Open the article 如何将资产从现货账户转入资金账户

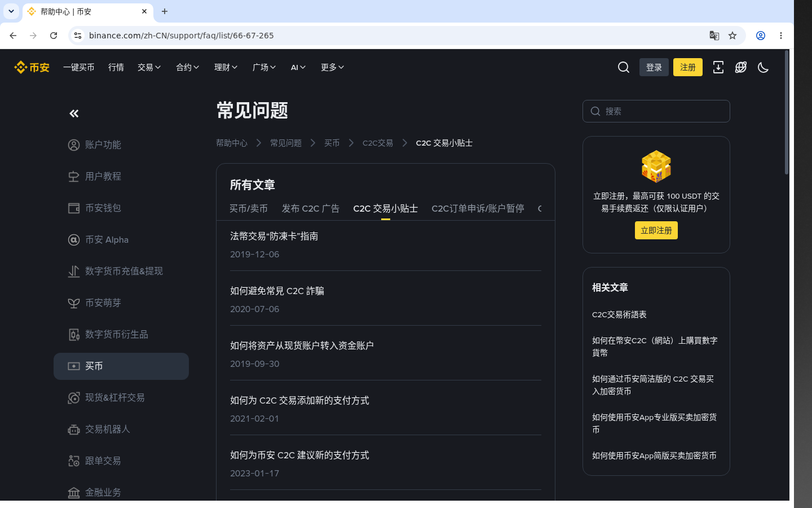[x=302, y=345]
